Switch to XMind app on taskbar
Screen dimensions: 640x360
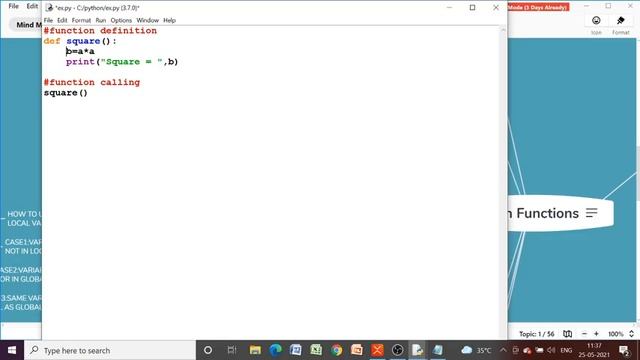(377, 350)
